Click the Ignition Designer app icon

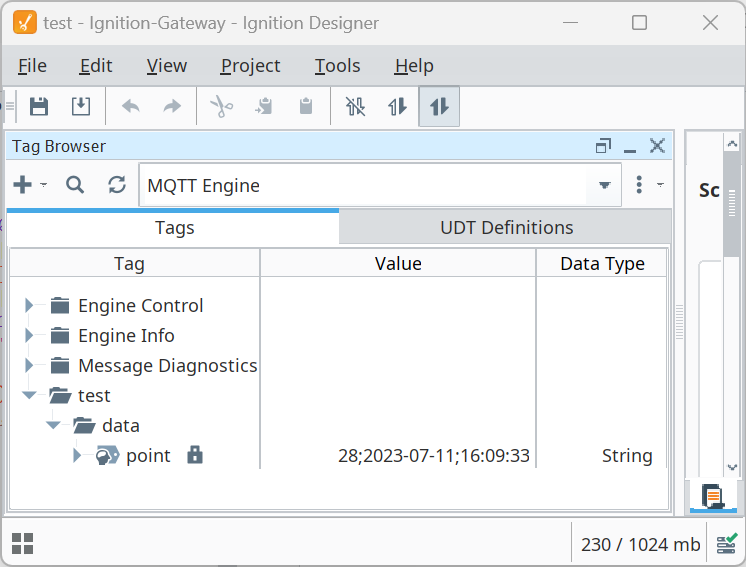[25, 22]
